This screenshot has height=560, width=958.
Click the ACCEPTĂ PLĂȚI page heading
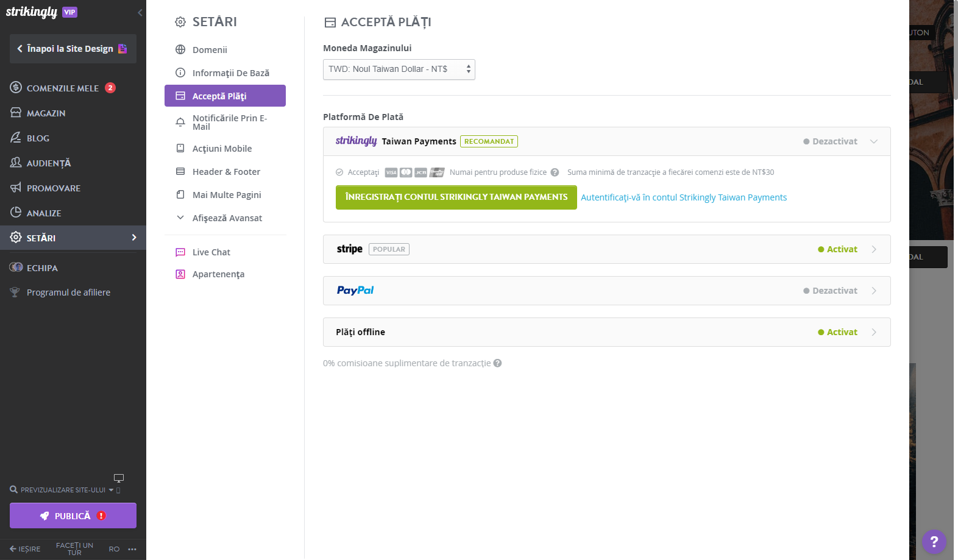(x=386, y=22)
